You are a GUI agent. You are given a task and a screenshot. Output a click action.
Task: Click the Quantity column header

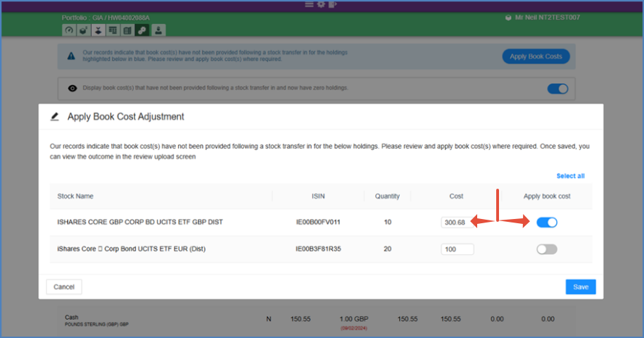pyautogui.click(x=387, y=196)
